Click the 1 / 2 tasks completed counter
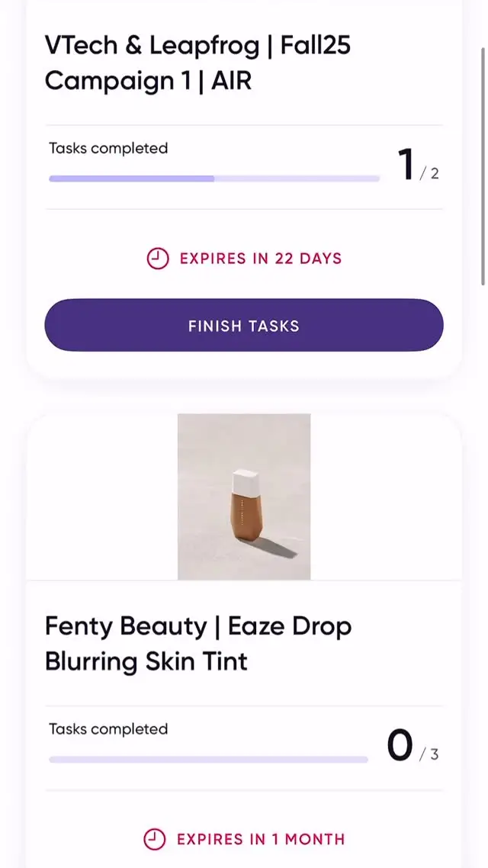This screenshot has height=868, width=488. 419,166
